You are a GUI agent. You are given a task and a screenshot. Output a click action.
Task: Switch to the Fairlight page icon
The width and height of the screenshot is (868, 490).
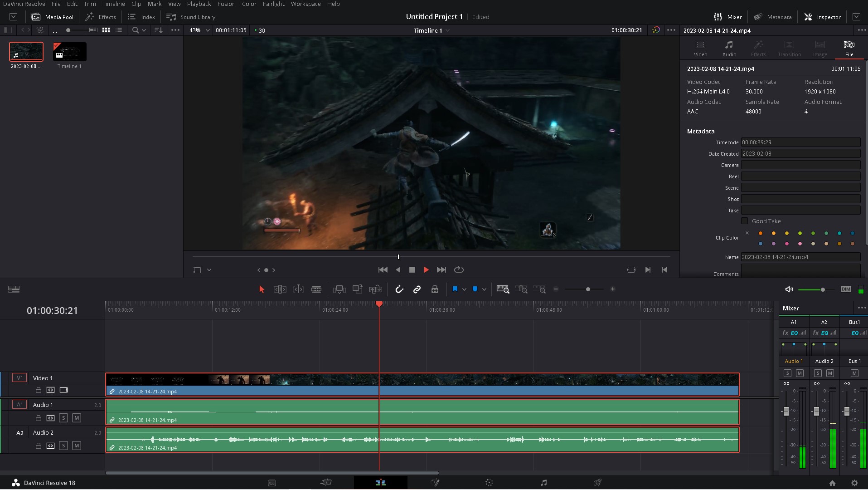(543, 483)
